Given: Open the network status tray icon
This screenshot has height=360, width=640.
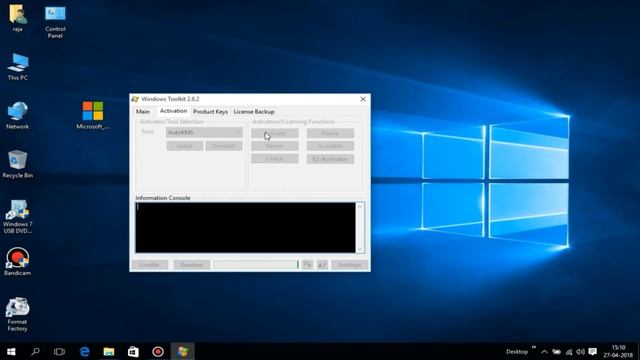Looking at the screenshot, I should pos(569,352).
